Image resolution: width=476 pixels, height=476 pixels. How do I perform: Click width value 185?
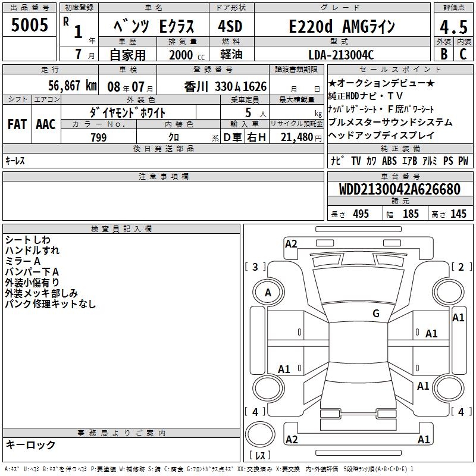point(411,214)
